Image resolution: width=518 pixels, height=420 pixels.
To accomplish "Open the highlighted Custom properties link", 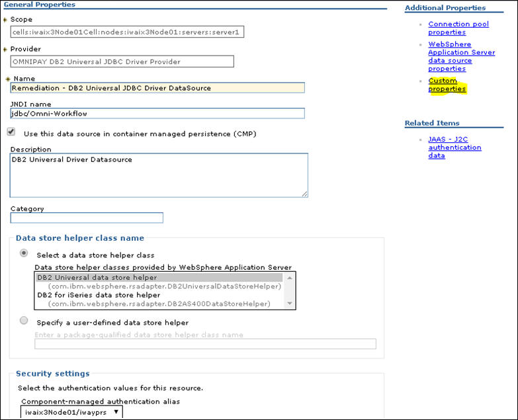I will tap(447, 85).
